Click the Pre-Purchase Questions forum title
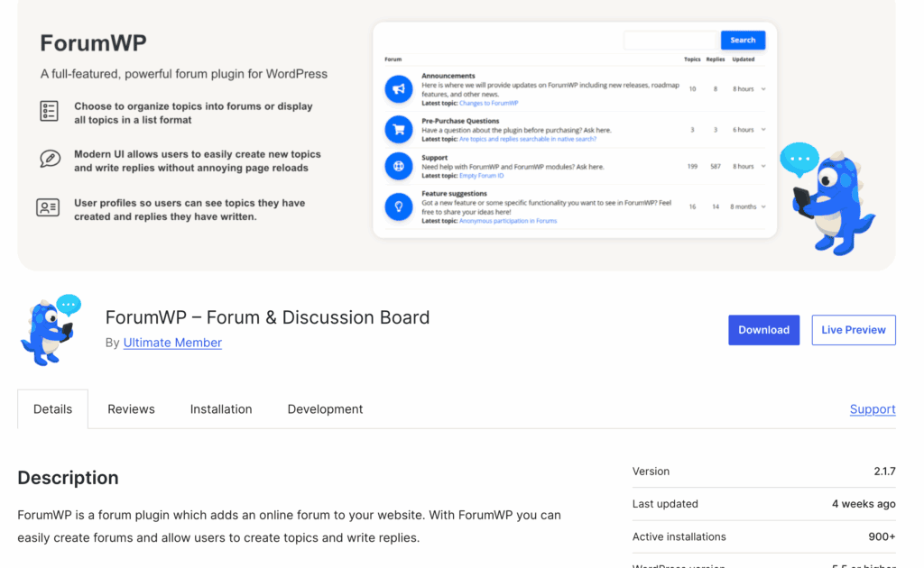The width and height of the screenshot is (924, 568). [x=460, y=121]
